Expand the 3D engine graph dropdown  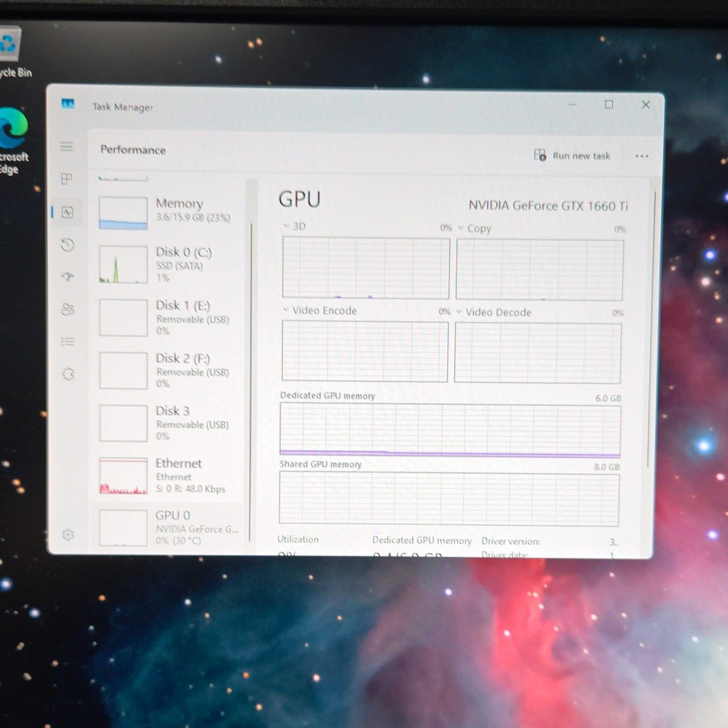286,226
